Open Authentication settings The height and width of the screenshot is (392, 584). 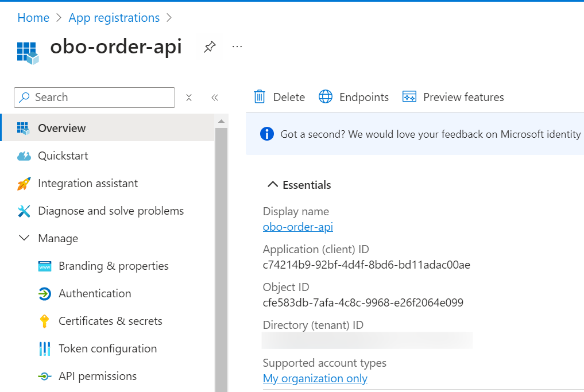95,293
